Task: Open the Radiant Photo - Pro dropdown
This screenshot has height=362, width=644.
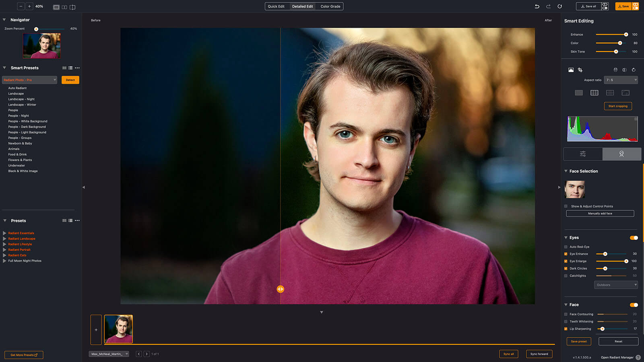Action: (x=30, y=80)
